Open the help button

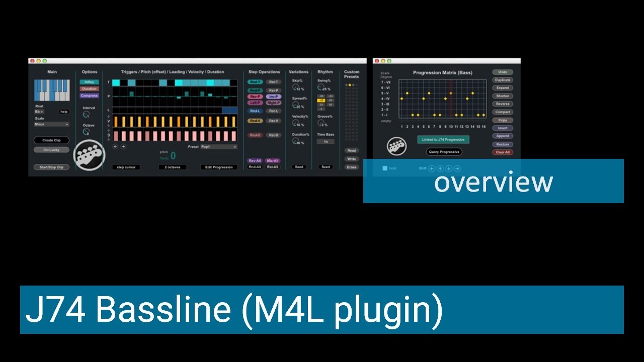pyautogui.click(x=64, y=112)
